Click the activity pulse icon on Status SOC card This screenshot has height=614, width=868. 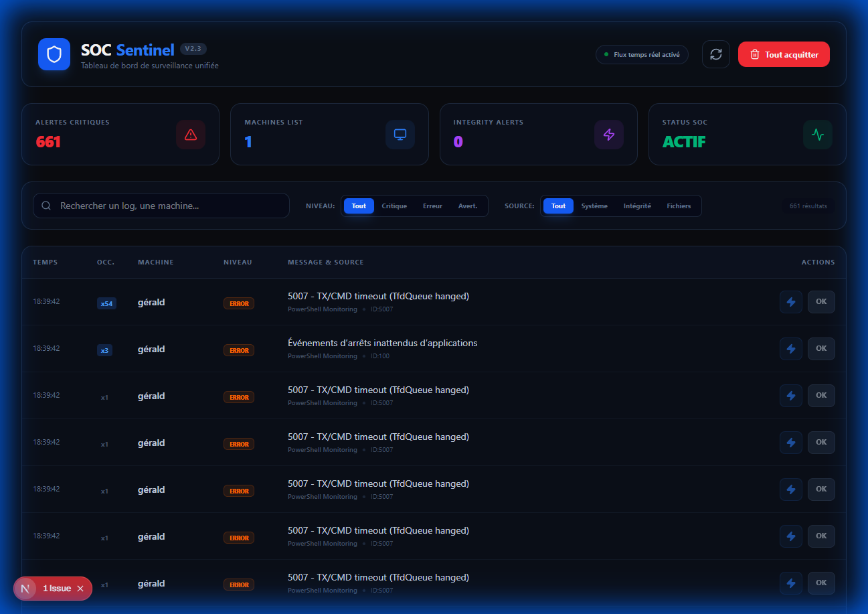[817, 134]
